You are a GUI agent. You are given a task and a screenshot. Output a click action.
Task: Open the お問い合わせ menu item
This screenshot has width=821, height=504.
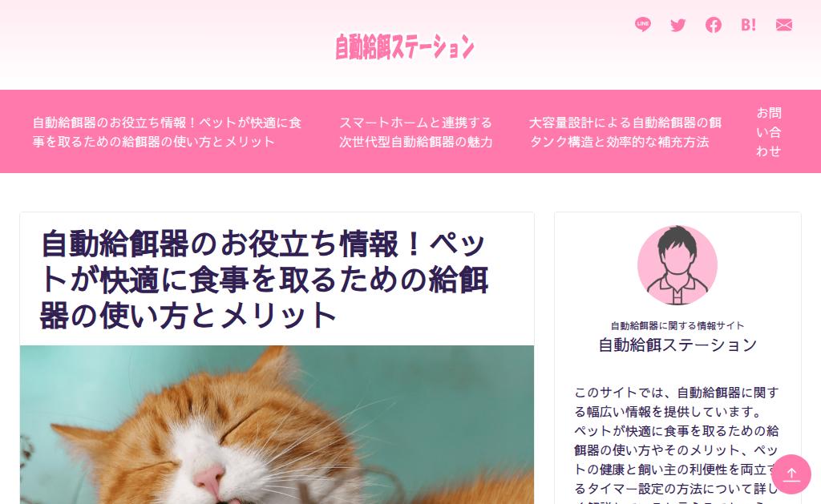[768, 132]
